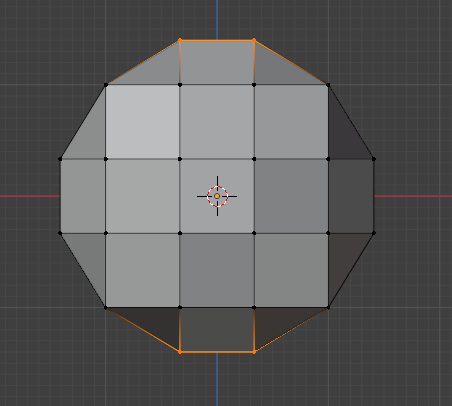Click the 3D cursor at mesh center
The image size is (452, 406).
point(217,196)
